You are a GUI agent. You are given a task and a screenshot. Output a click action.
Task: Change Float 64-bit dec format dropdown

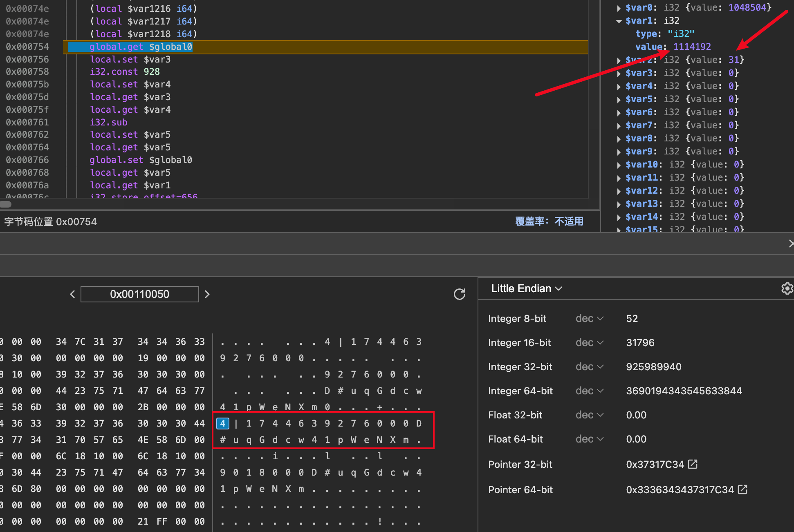coord(589,439)
